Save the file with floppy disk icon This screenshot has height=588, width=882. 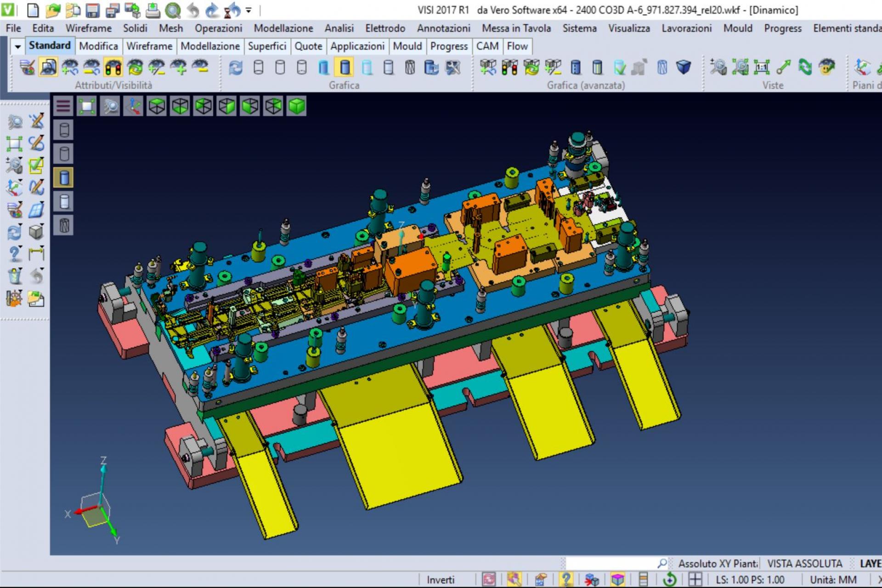click(x=93, y=10)
